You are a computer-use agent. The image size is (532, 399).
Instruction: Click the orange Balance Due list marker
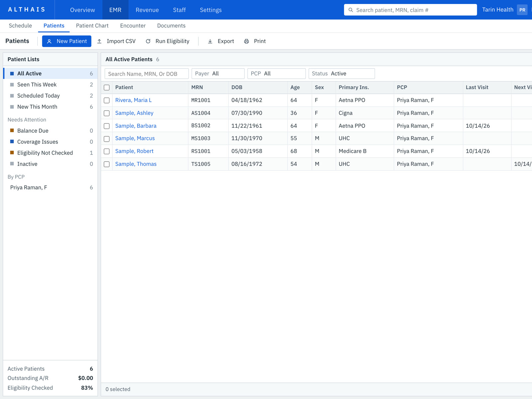pyautogui.click(x=12, y=130)
